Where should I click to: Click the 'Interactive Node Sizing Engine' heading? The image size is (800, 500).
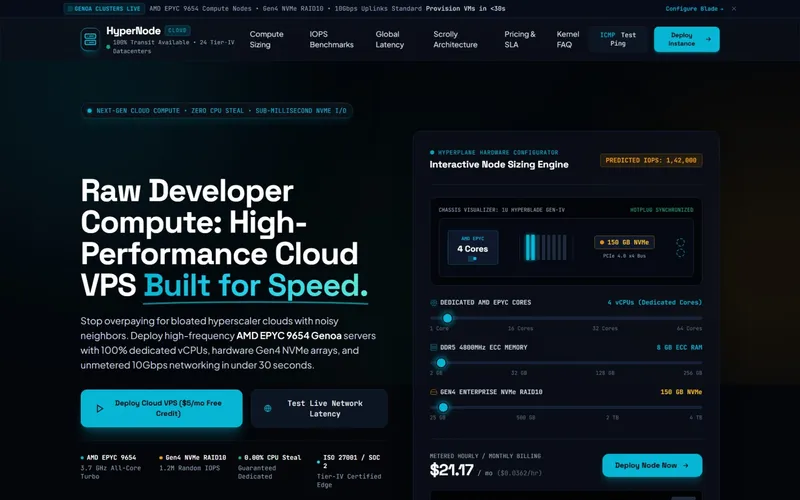[x=498, y=164]
